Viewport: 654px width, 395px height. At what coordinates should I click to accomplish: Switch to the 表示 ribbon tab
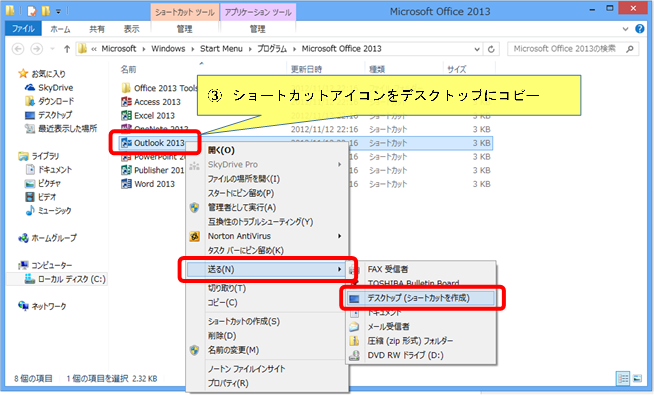coord(131,29)
